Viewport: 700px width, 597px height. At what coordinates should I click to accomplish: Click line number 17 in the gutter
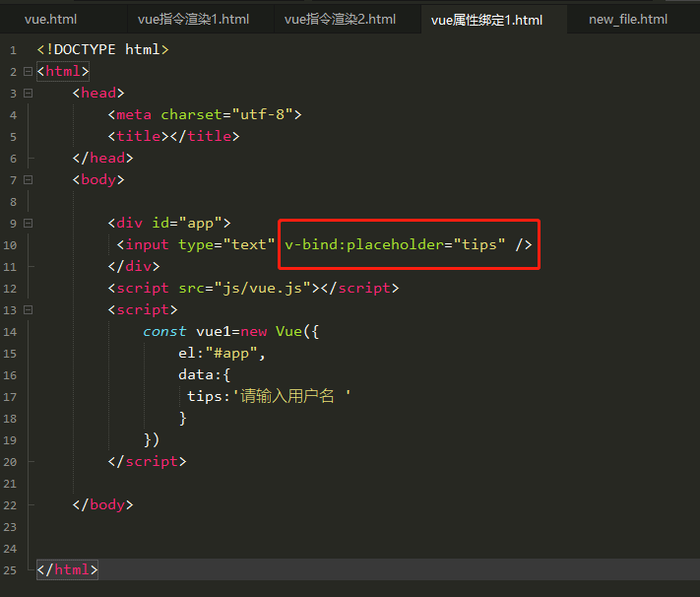click(10, 397)
